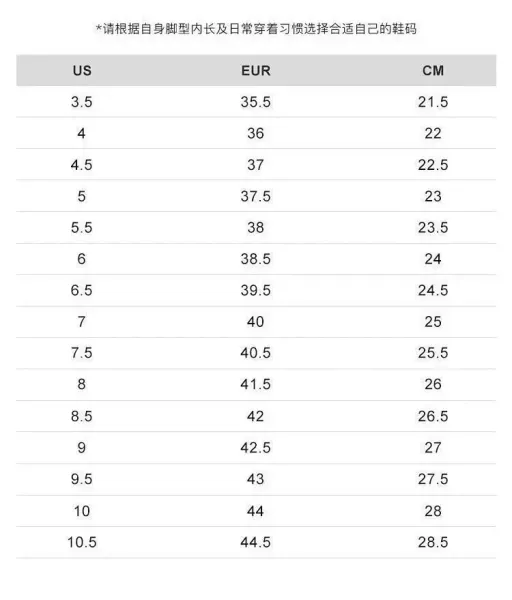The image size is (512, 600).
Task: Click the Chinese sizing note text
Action: [256, 29]
